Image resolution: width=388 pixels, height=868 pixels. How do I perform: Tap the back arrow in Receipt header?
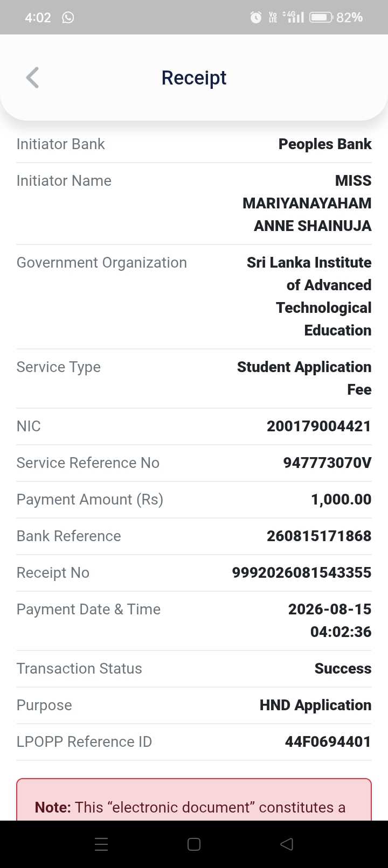(x=32, y=78)
